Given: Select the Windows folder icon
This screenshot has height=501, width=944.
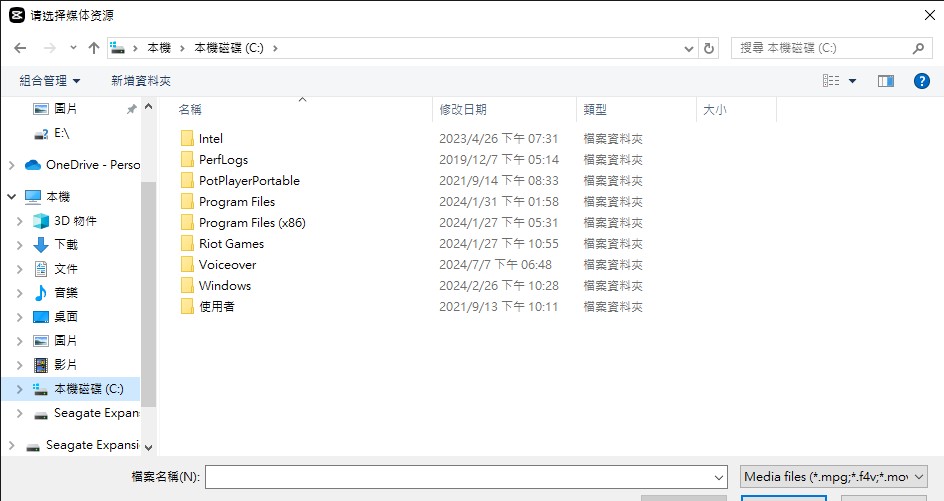Looking at the screenshot, I should click(187, 285).
